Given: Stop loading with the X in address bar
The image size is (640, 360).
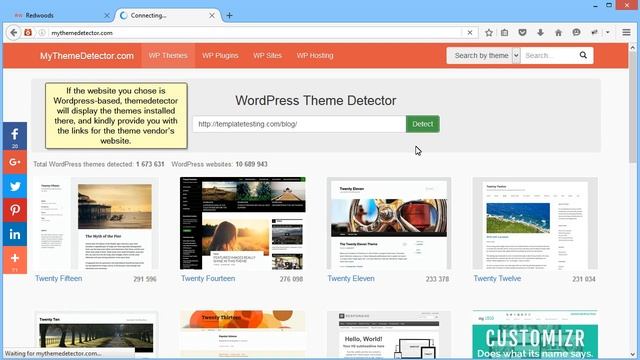Looking at the screenshot, I should click(470, 33).
